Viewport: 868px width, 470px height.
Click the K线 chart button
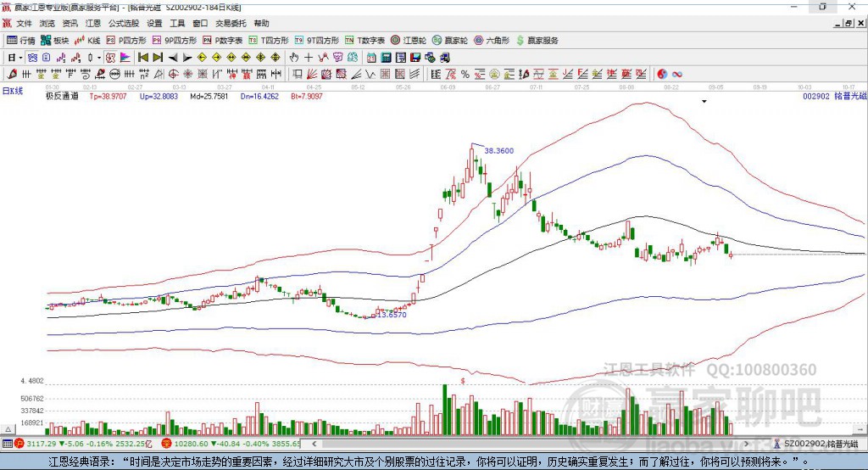(87, 41)
